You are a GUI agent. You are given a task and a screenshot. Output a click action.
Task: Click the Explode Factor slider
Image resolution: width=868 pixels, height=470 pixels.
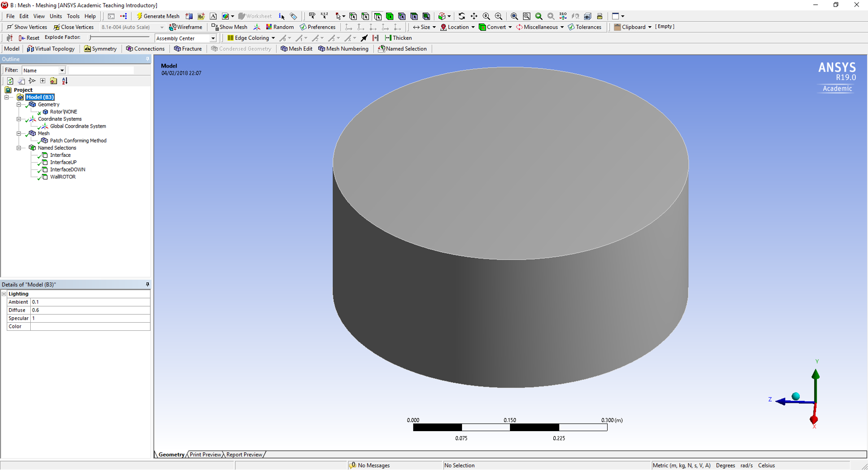(120, 37)
